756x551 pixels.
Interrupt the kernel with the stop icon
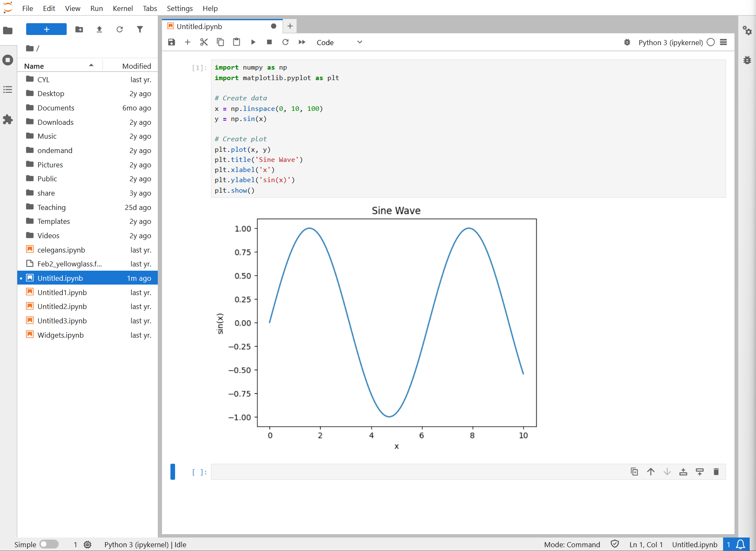(x=270, y=42)
